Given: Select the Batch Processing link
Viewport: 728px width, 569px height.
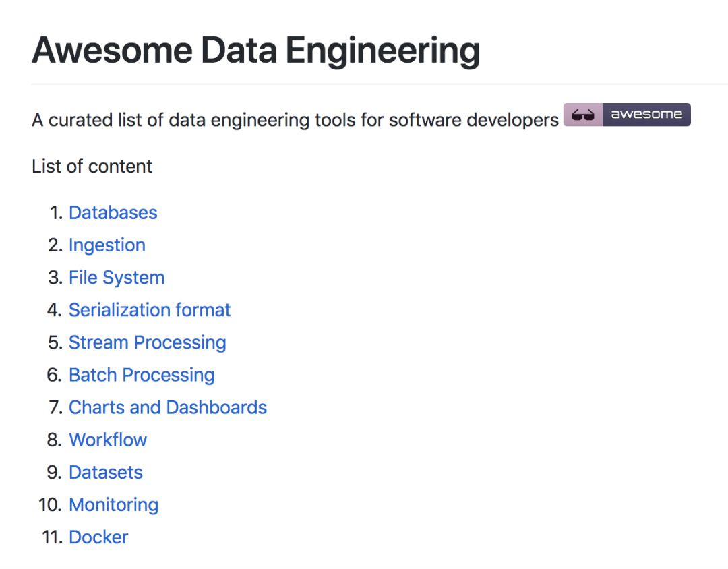Looking at the screenshot, I should [142, 375].
